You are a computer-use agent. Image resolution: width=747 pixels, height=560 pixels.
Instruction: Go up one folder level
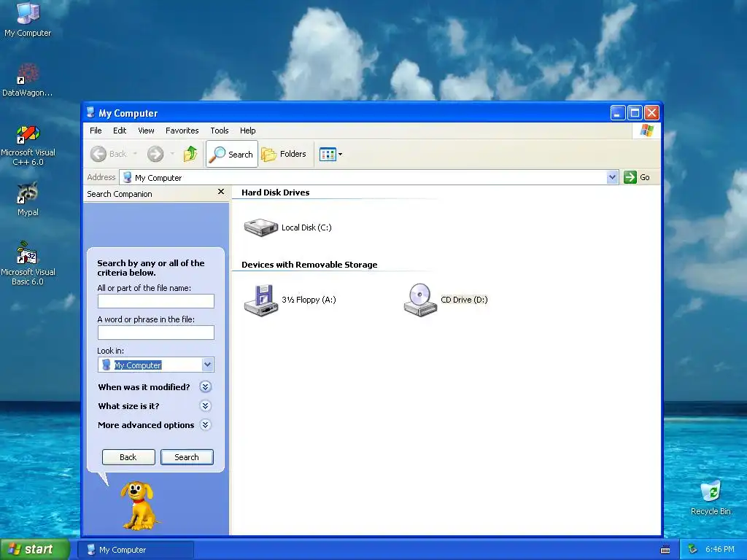click(x=190, y=154)
